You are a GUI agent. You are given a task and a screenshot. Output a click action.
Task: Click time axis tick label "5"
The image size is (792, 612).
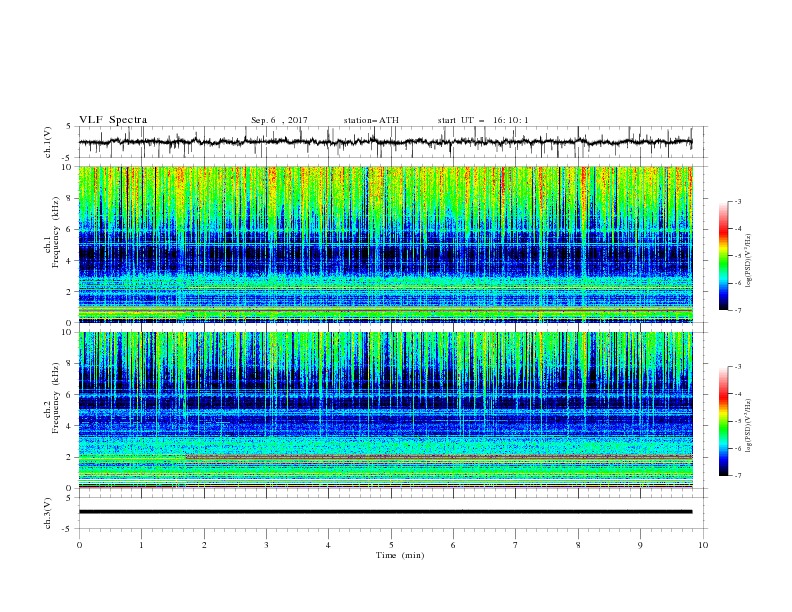391,545
